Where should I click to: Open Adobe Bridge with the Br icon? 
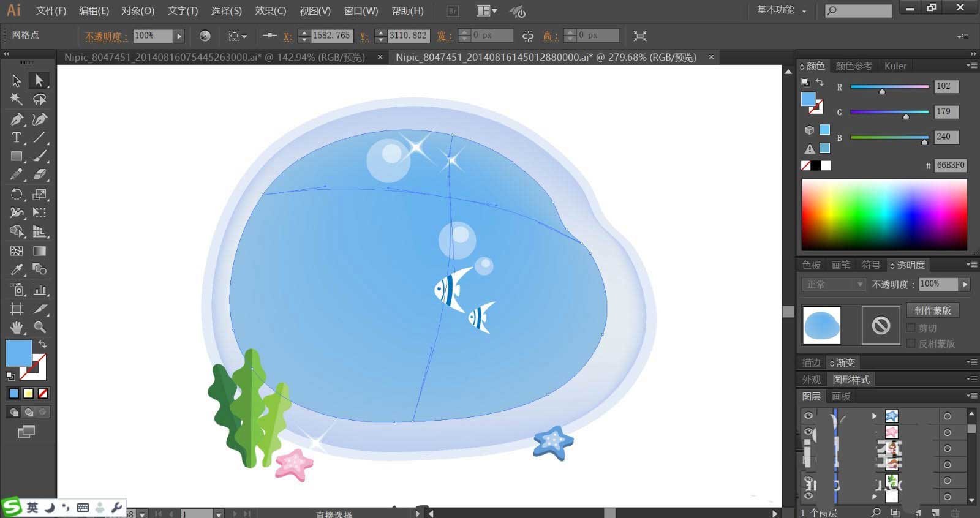point(453,11)
